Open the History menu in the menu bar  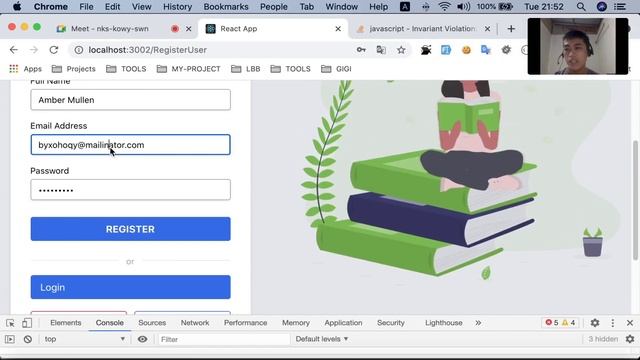click(x=177, y=7)
